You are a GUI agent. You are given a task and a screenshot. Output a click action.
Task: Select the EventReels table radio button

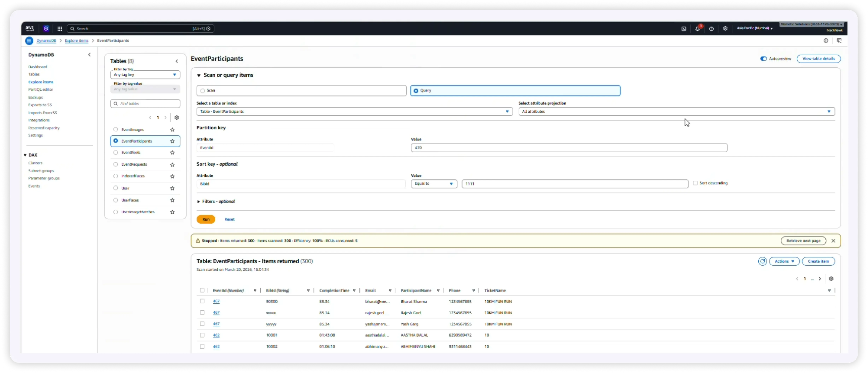point(116,152)
